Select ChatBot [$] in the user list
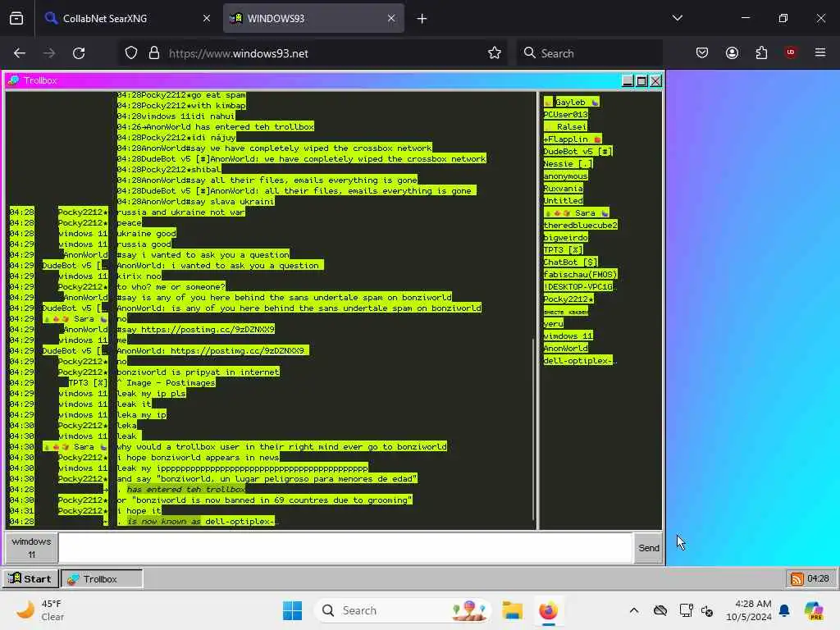 (570, 262)
